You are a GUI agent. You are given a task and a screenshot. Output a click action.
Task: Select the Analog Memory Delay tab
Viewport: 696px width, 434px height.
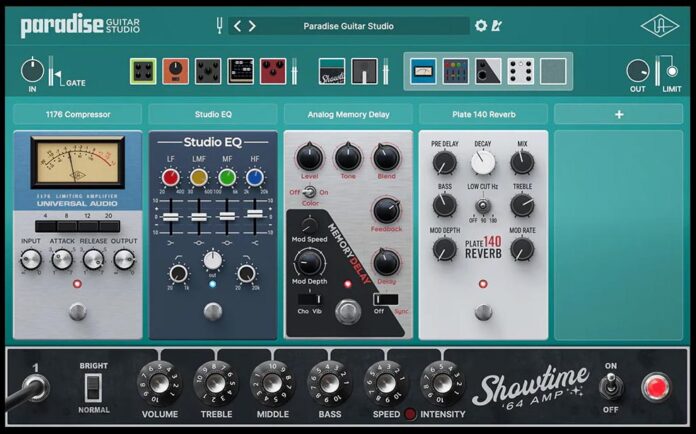348,114
